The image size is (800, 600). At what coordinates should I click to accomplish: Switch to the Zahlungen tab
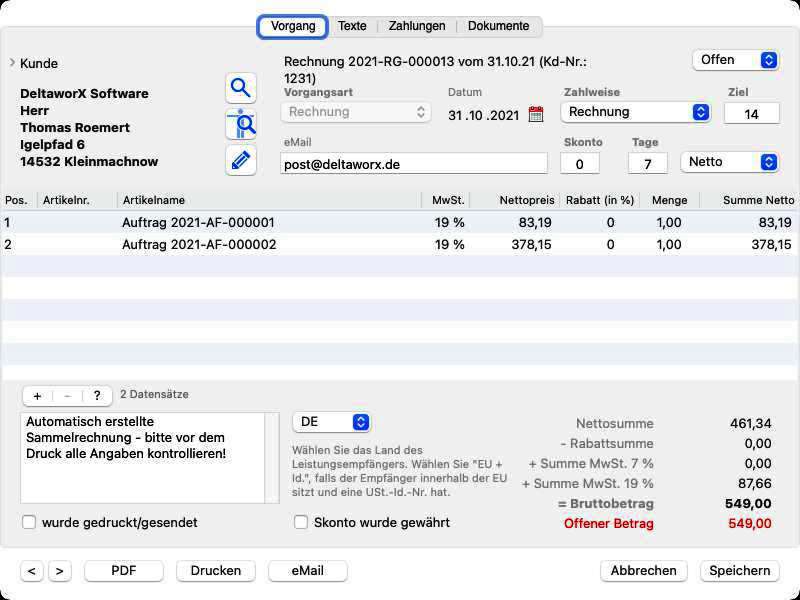416,26
